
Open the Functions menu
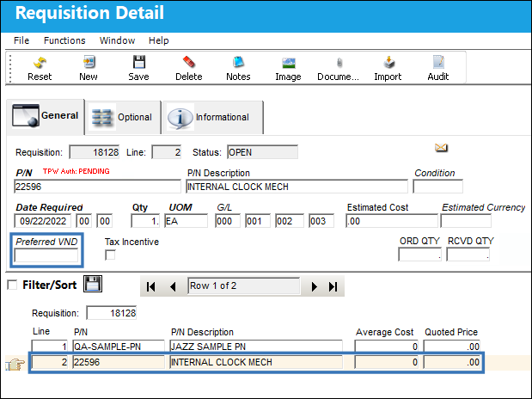64,40
